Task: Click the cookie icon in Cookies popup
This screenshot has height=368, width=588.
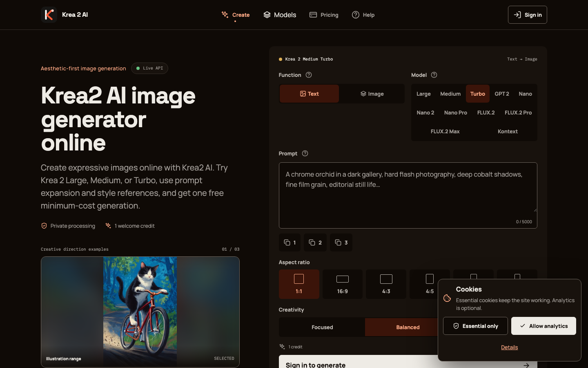Action: click(x=447, y=298)
